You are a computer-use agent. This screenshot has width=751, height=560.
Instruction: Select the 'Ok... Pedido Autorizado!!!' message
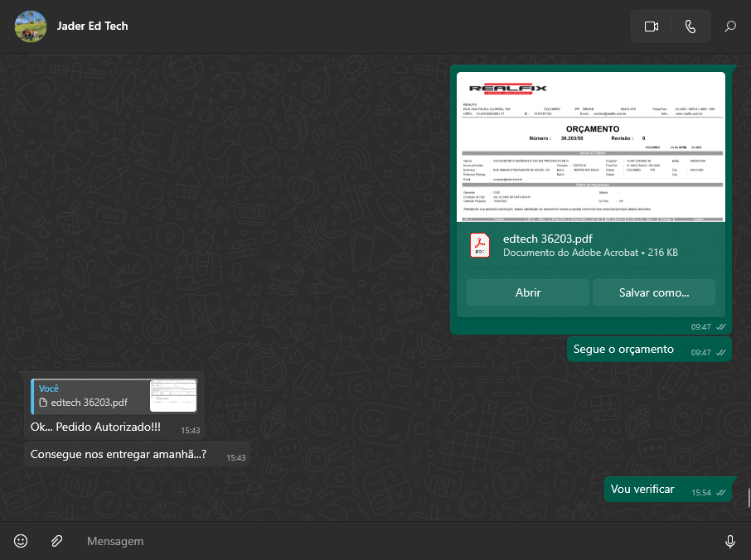click(x=95, y=427)
